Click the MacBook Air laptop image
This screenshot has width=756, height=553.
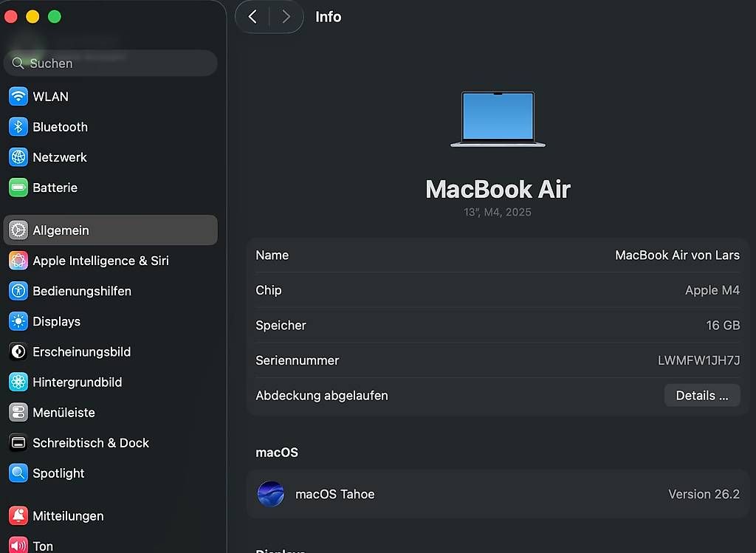[498, 119]
